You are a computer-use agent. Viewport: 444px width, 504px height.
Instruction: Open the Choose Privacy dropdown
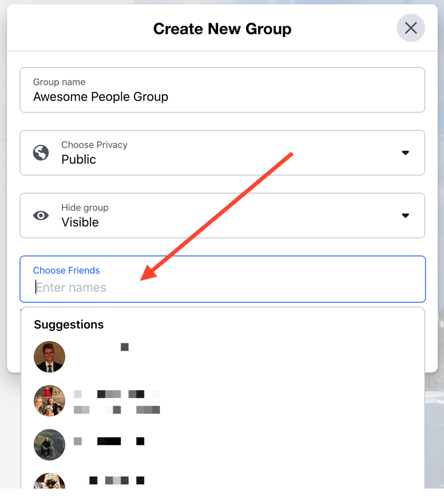click(406, 152)
